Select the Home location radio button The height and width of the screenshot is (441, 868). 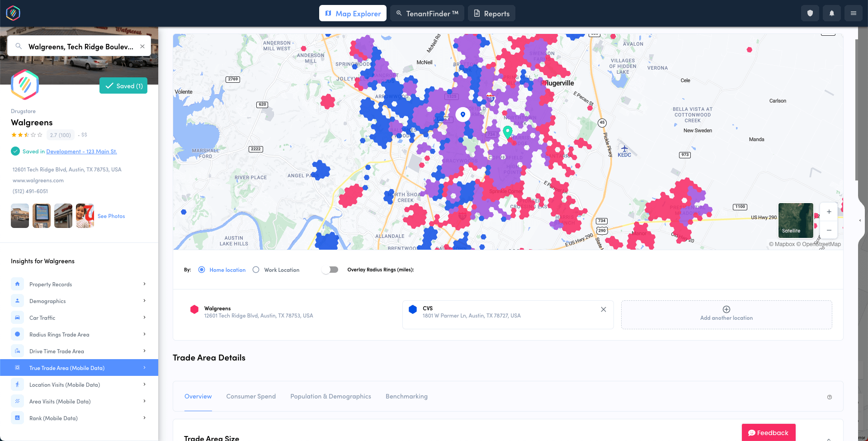click(x=202, y=269)
